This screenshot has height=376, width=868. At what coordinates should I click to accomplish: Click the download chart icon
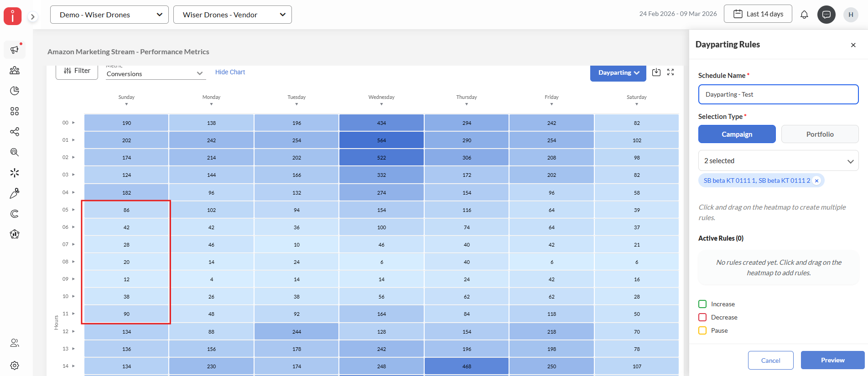point(656,72)
